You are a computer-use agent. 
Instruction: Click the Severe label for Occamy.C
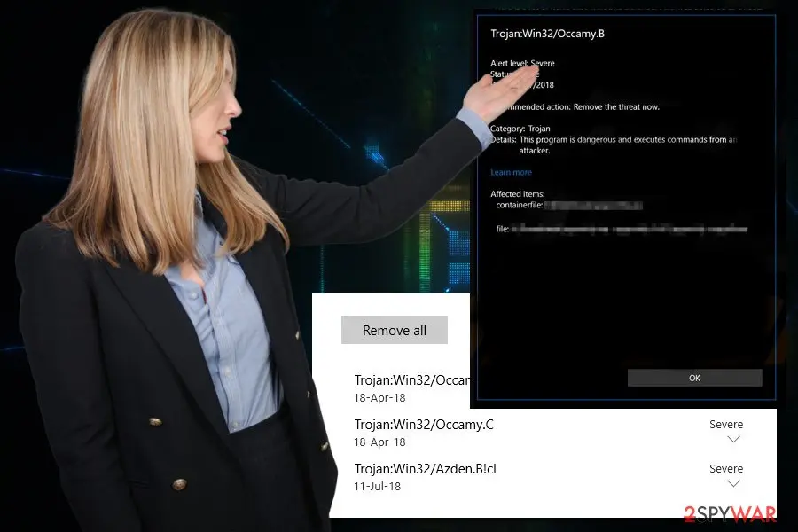(726, 425)
